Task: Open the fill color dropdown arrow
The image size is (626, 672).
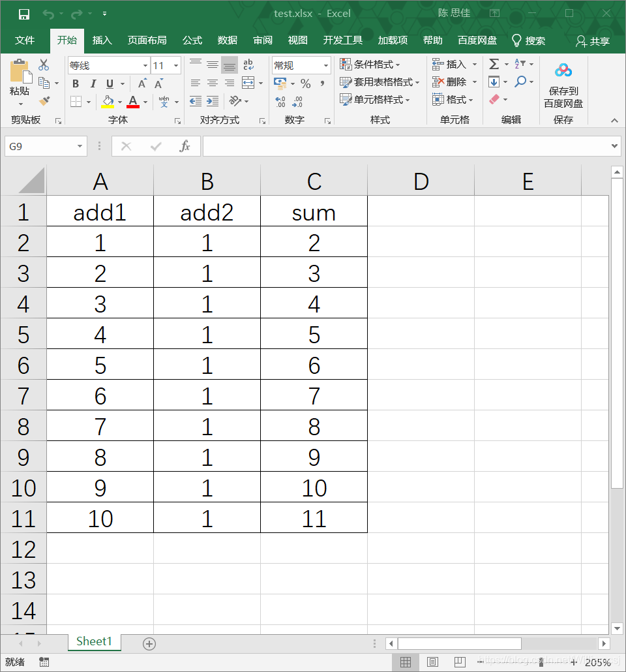Action: (x=120, y=102)
